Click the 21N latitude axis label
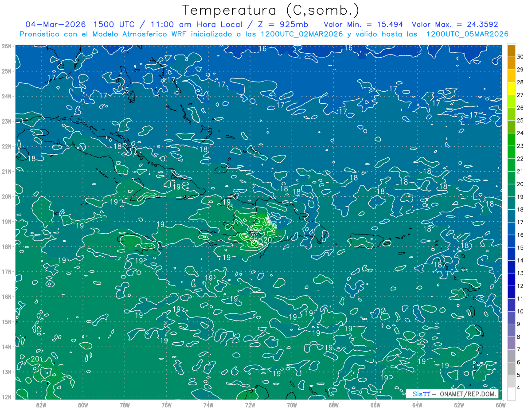Screen dimensions: 532x411 (6, 171)
